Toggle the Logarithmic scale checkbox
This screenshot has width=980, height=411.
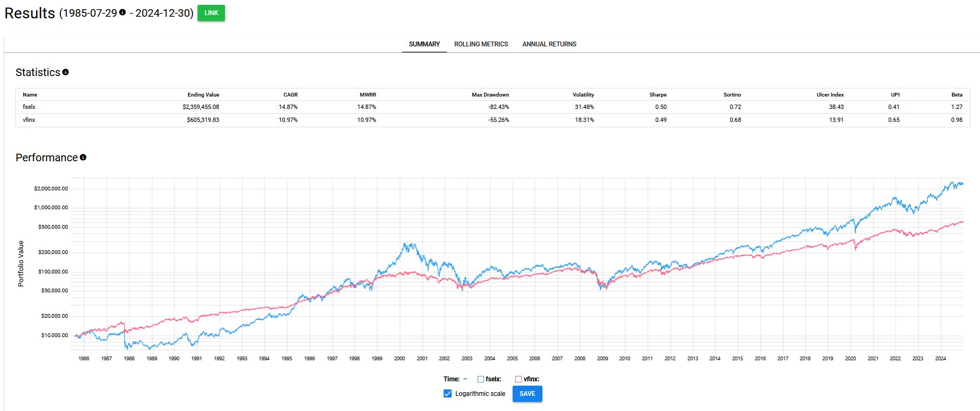coord(447,394)
